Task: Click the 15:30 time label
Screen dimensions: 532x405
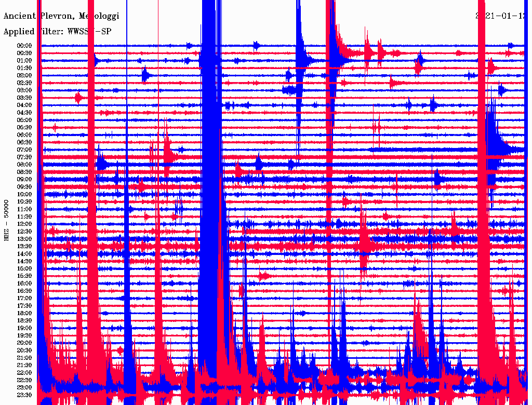Action: pyautogui.click(x=24, y=276)
